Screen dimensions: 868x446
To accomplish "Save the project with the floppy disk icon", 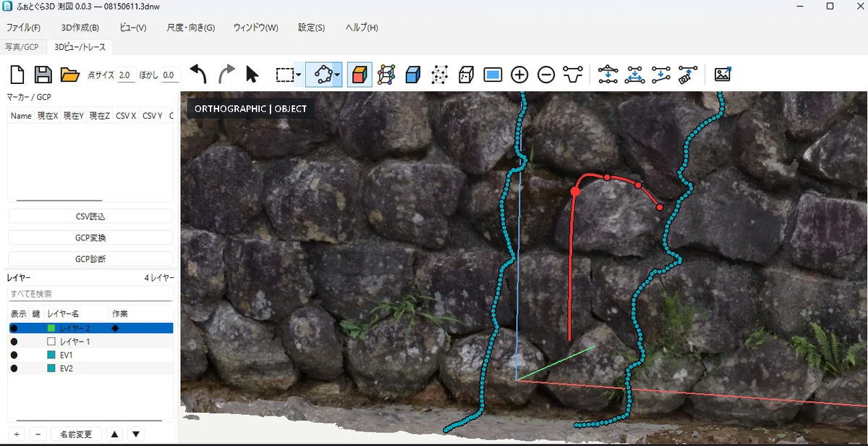I will (x=43, y=75).
